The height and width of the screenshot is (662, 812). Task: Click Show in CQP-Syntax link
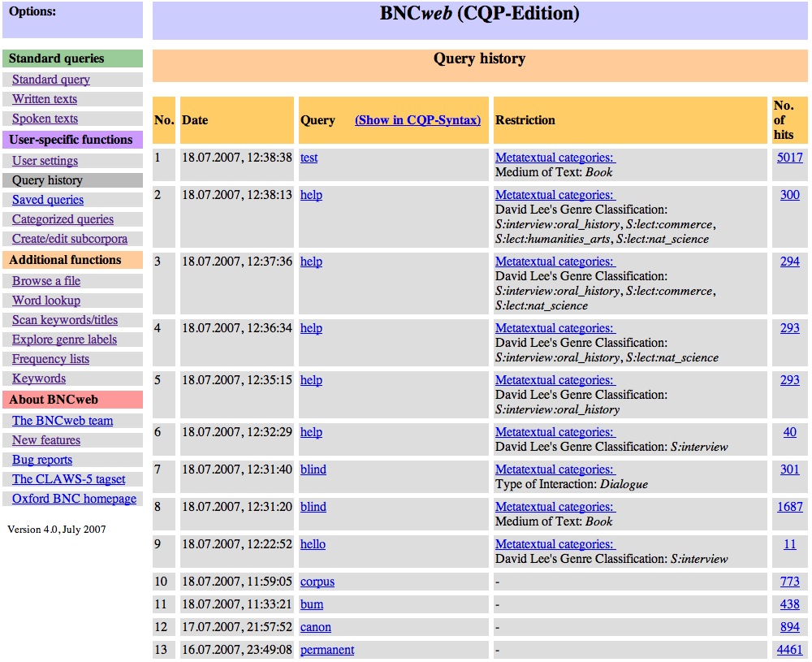417,120
